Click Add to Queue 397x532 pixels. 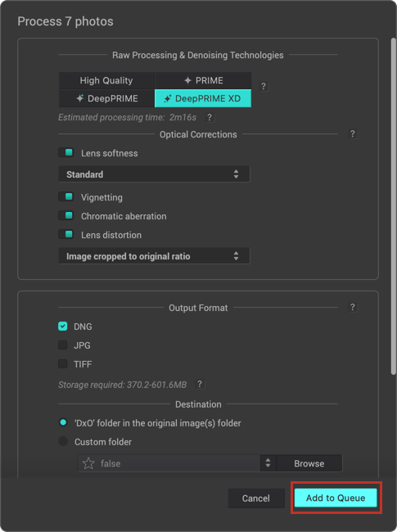[x=336, y=498]
